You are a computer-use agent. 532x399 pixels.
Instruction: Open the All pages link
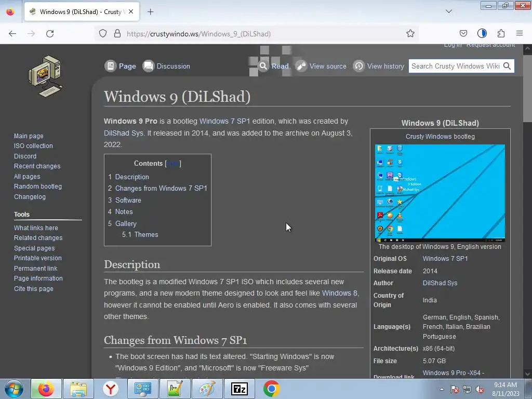(x=27, y=177)
